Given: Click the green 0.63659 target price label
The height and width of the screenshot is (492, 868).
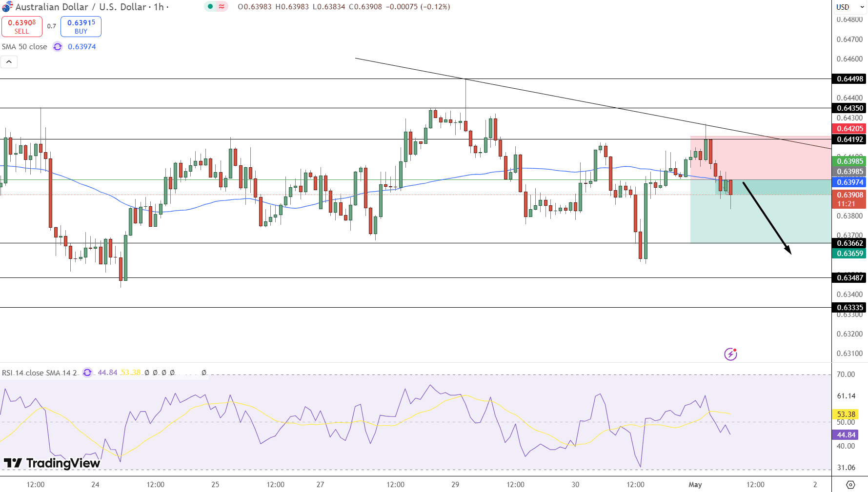Looking at the screenshot, I should click(849, 254).
